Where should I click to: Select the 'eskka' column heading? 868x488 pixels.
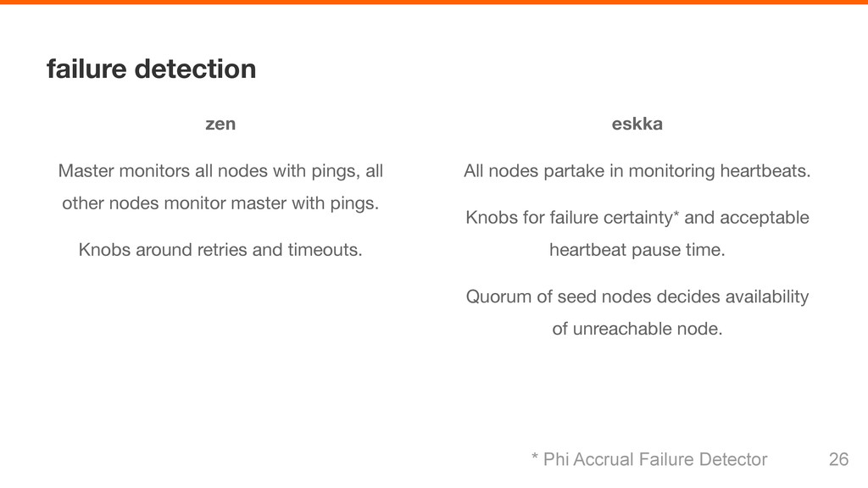click(x=637, y=124)
